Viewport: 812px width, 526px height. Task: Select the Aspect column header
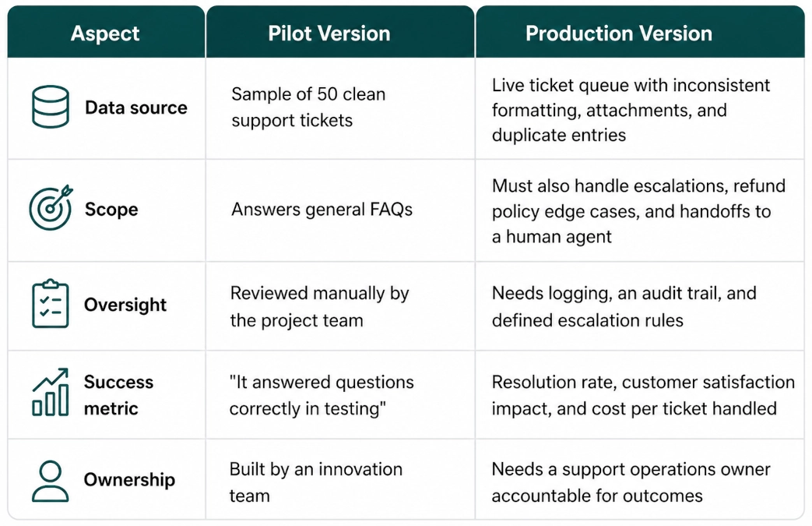click(x=106, y=32)
